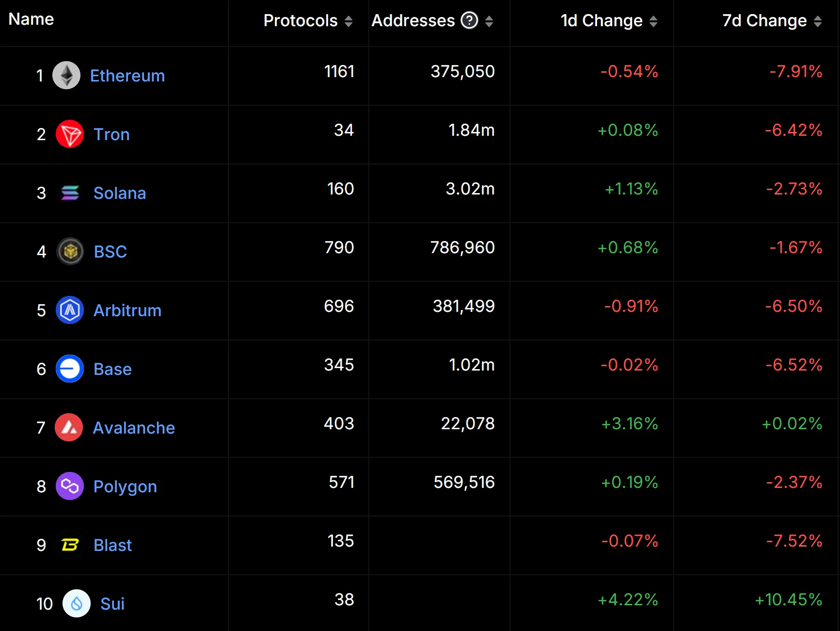
Task: Select Base addresses value 1.02m
Action: [472, 365]
